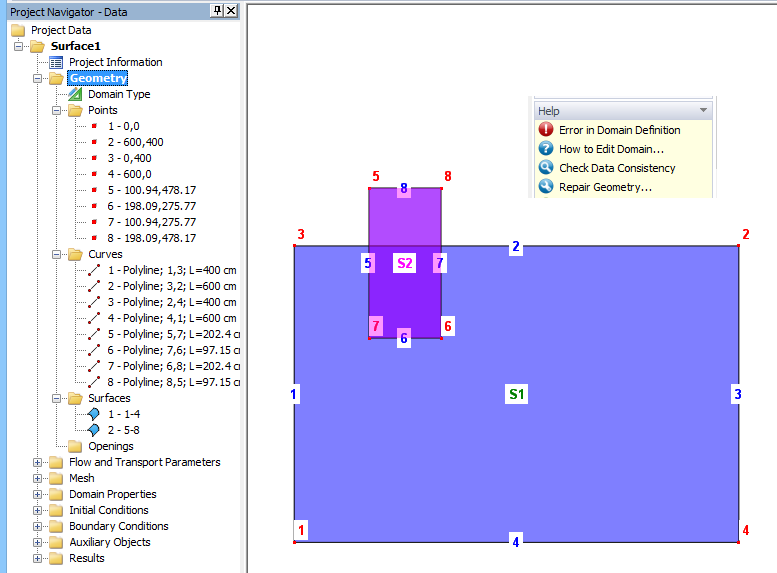Open Error in Domain Definition help link
The width and height of the screenshot is (777, 573).
click(619, 130)
